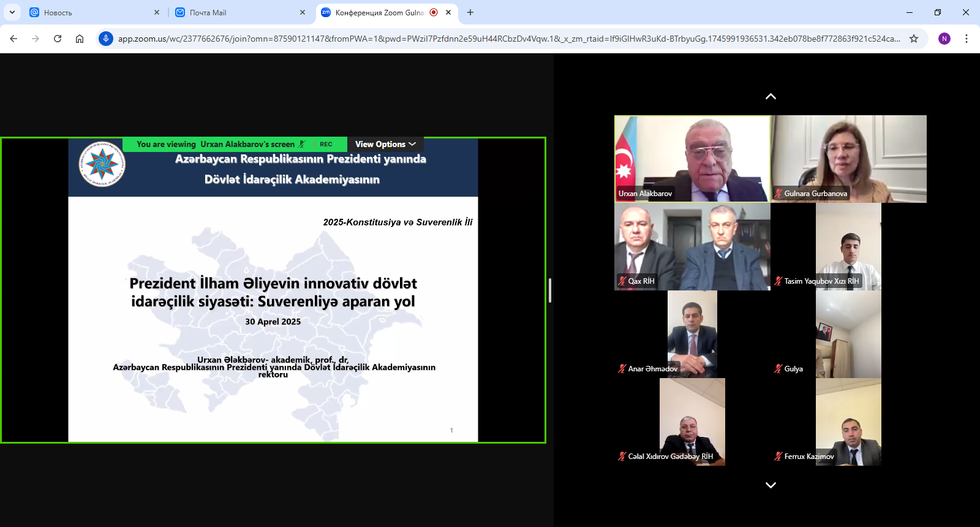Open a new browser tab
Screen dimensions: 980x527
tap(470, 12)
